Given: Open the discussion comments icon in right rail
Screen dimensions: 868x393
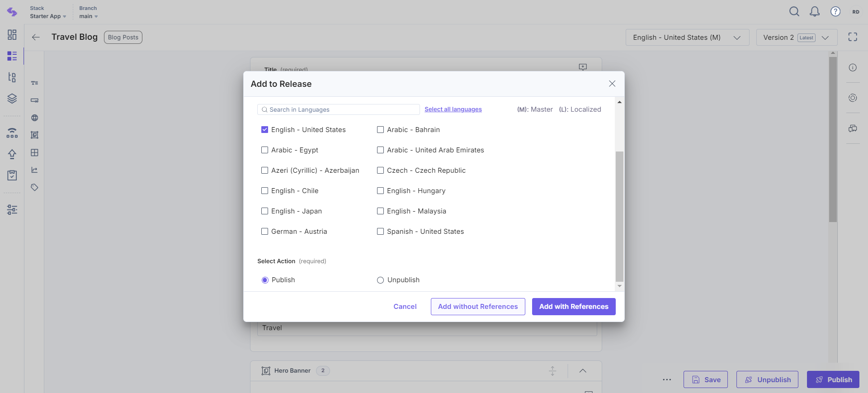Looking at the screenshot, I should click(x=853, y=129).
